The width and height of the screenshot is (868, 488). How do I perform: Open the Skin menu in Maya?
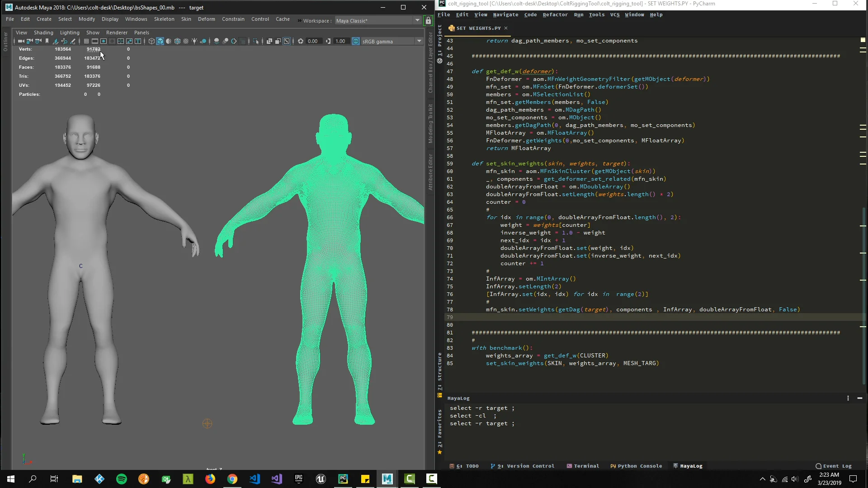coord(186,19)
